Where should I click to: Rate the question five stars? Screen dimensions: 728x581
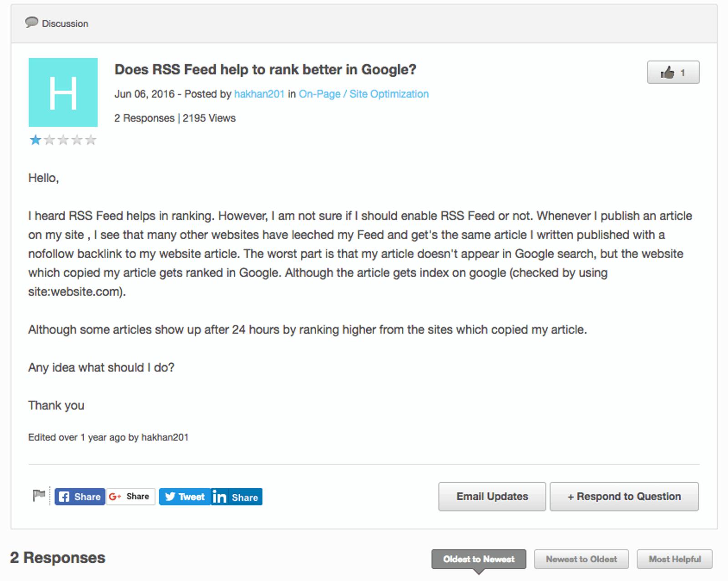90,140
